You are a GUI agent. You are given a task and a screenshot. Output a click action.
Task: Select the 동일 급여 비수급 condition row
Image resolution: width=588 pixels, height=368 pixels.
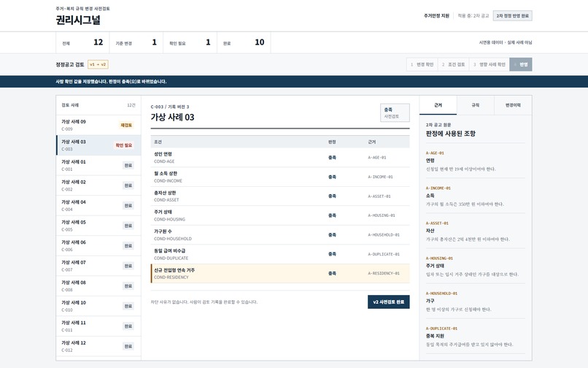click(x=280, y=254)
